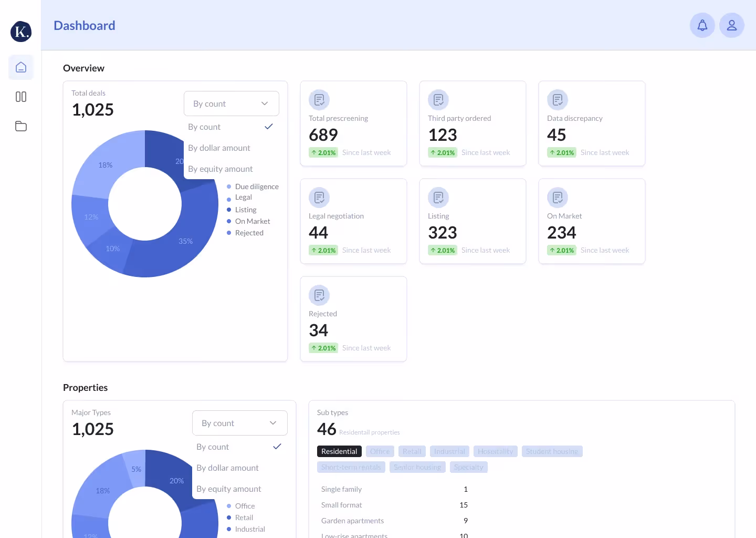Click the K. logo in the corner
Screen dimensions: 756x538
[20, 32]
